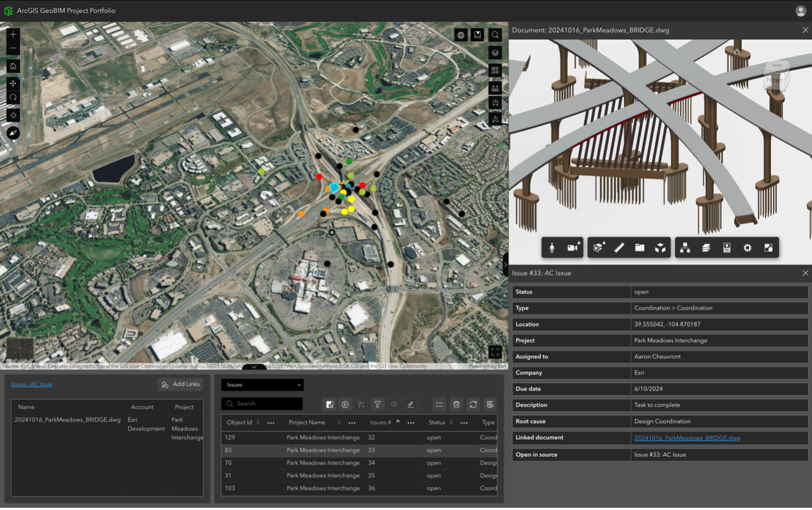
Task: Open the Issues dropdown above the table
Action: click(262, 384)
